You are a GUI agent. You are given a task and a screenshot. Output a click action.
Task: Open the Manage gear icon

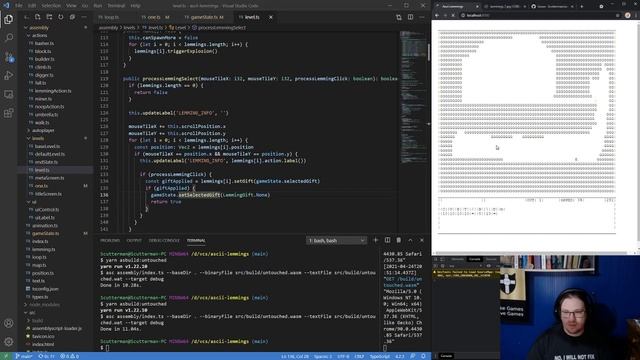[x=9, y=342]
